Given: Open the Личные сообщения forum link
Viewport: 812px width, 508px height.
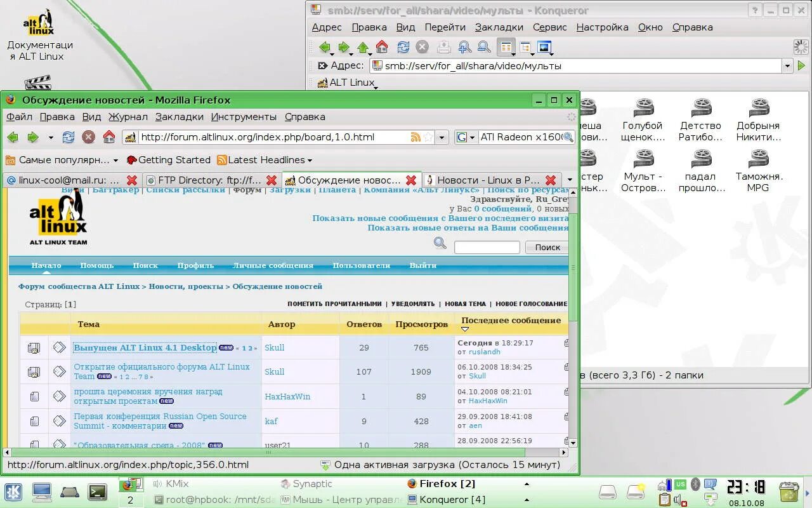Looking at the screenshot, I should (x=273, y=265).
